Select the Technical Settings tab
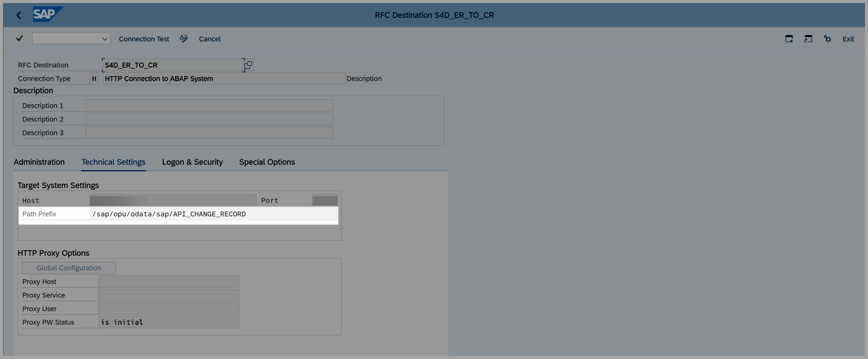This screenshot has width=868, height=359. tap(113, 162)
